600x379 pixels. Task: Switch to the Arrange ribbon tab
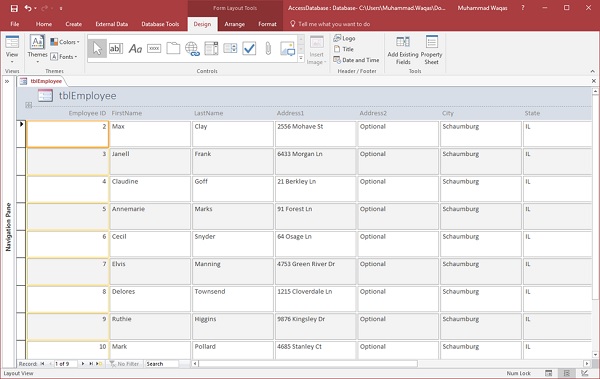point(235,24)
